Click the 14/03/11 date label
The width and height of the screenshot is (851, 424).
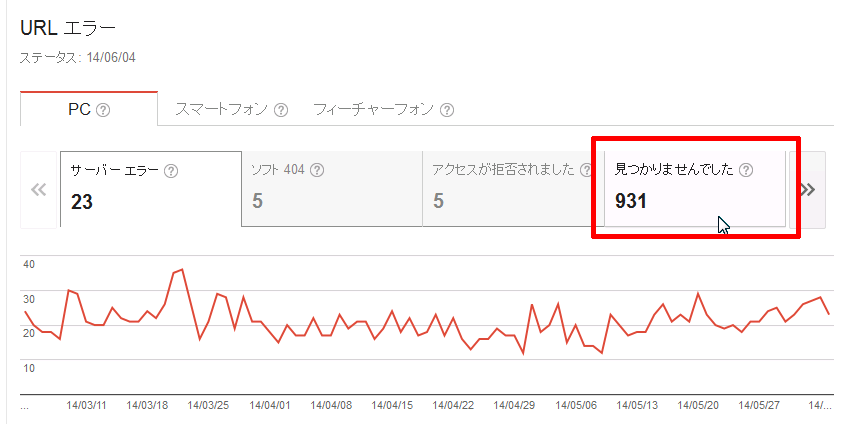[x=86, y=406]
